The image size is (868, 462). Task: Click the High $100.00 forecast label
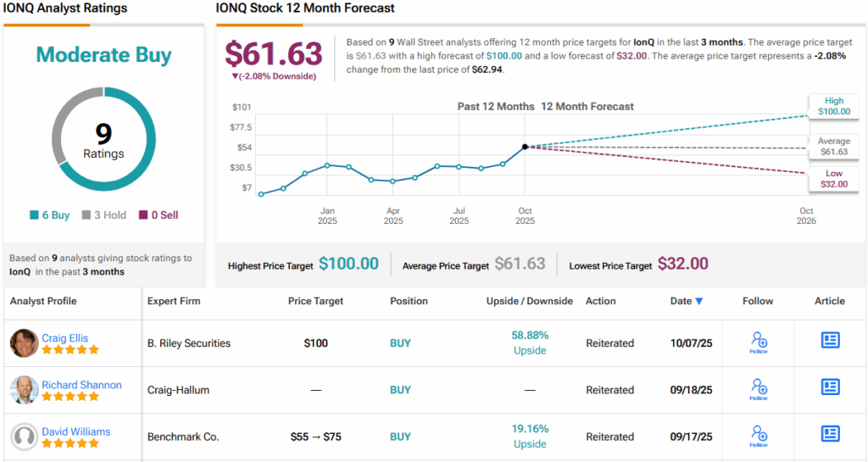[x=832, y=106]
